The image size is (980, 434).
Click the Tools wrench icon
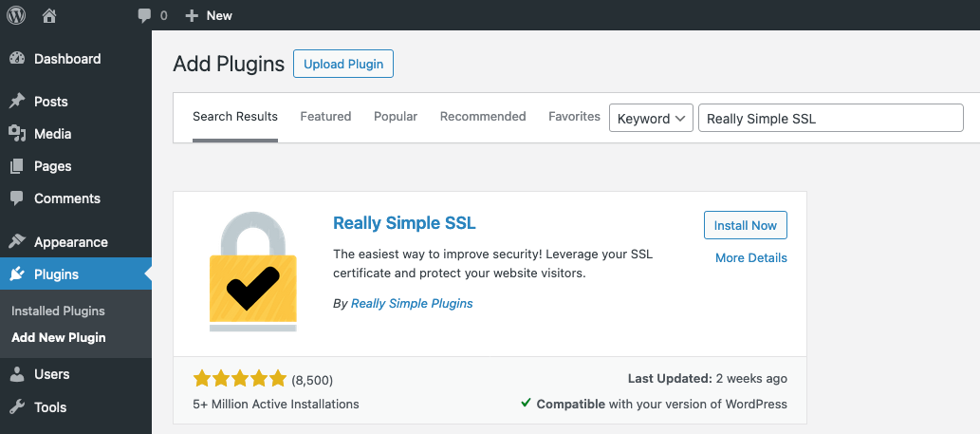pyautogui.click(x=17, y=407)
